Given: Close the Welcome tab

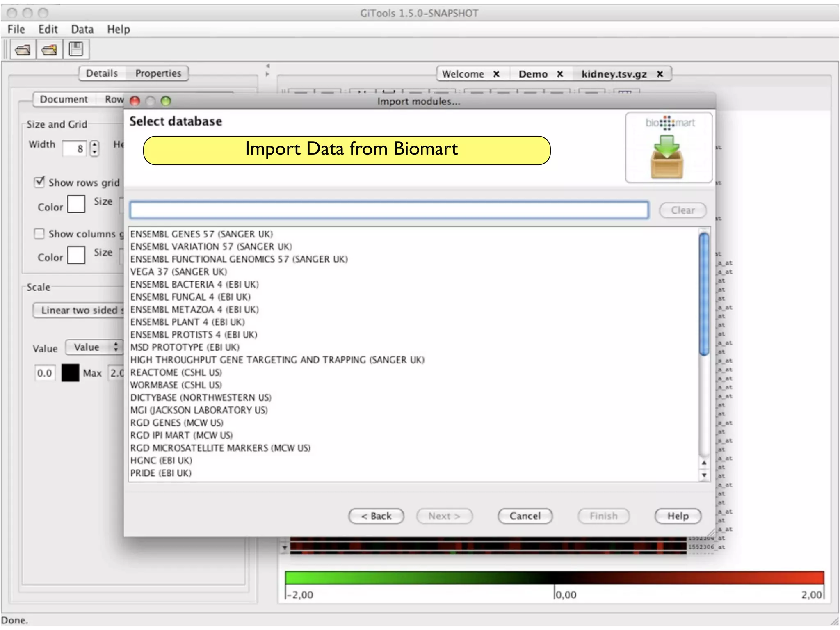Looking at the screenshot, I should click(496, 74).
